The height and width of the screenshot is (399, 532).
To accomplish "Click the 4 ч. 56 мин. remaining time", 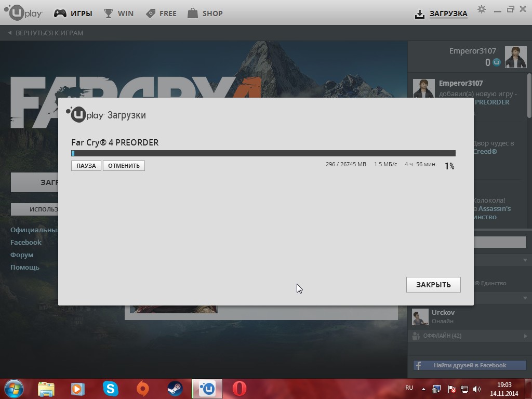I will (x=420, y=164).
